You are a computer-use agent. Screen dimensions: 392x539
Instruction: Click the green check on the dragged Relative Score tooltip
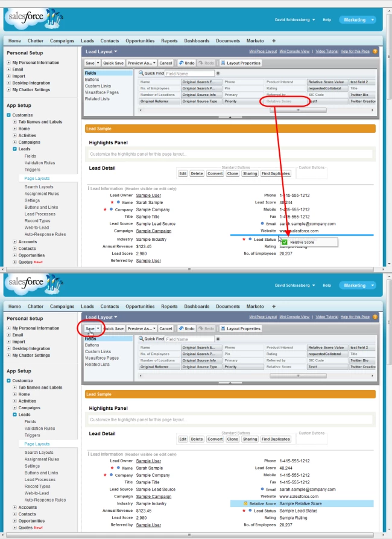(x=285, y=243)
